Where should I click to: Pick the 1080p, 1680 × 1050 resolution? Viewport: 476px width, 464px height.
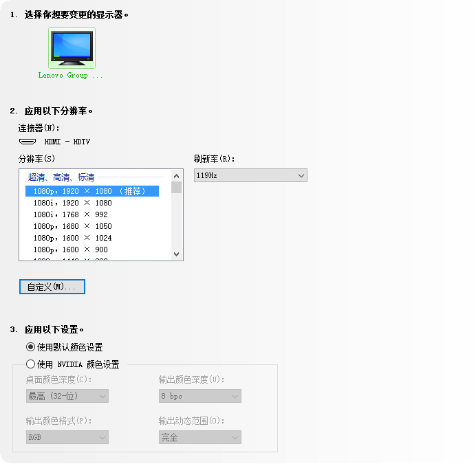(x=72, y=226)
